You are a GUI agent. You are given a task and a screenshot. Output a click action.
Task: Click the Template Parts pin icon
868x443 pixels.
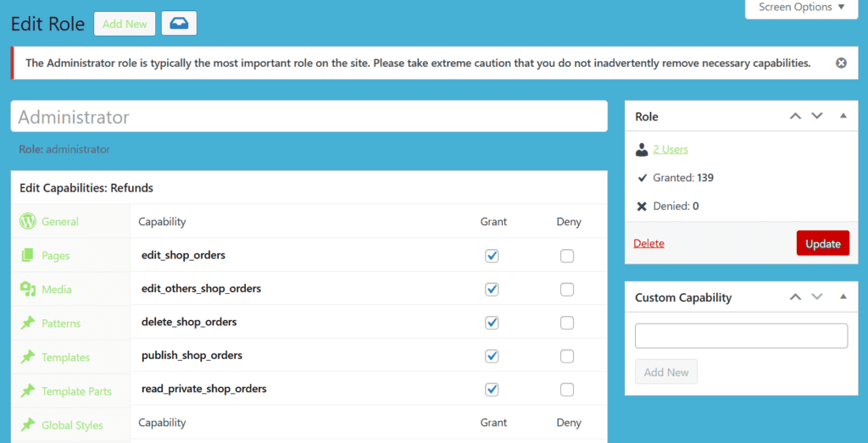28,390
